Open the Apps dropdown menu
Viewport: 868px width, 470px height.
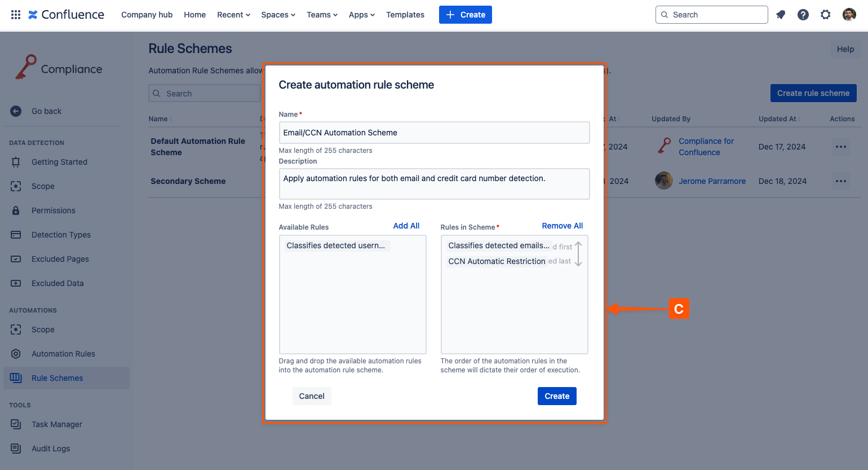tap(361, 15)
